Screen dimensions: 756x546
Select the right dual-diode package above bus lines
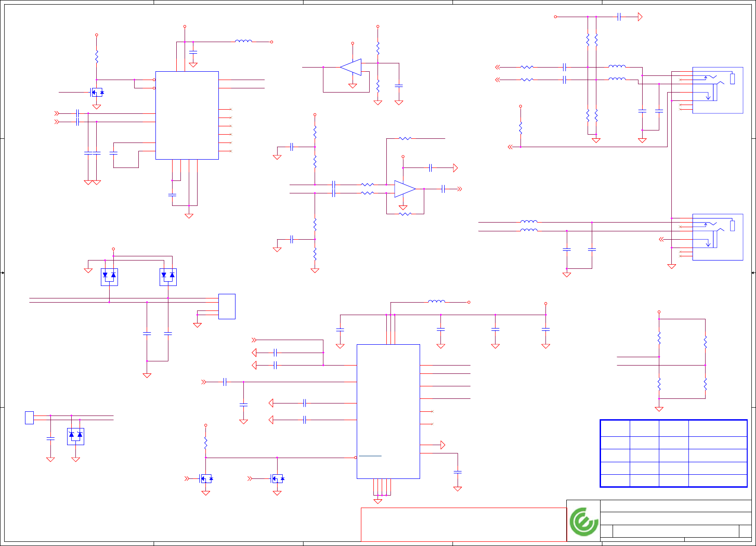point(168,277)
